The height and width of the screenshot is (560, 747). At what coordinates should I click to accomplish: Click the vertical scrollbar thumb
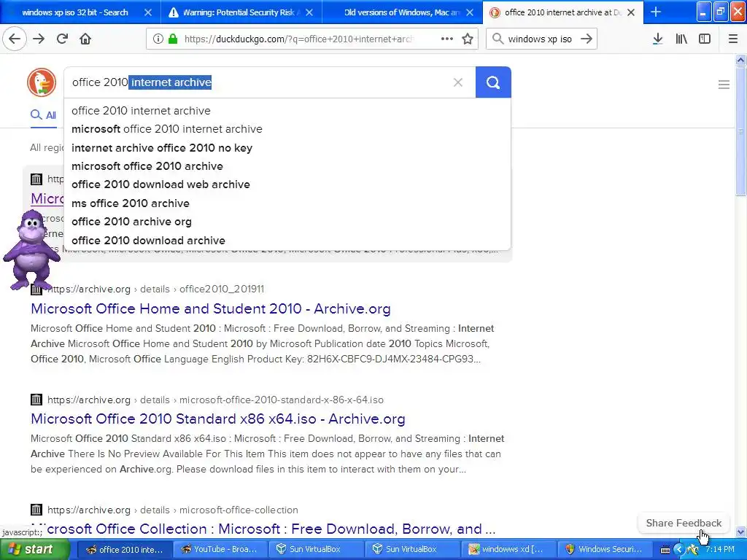tap(740, 131)
